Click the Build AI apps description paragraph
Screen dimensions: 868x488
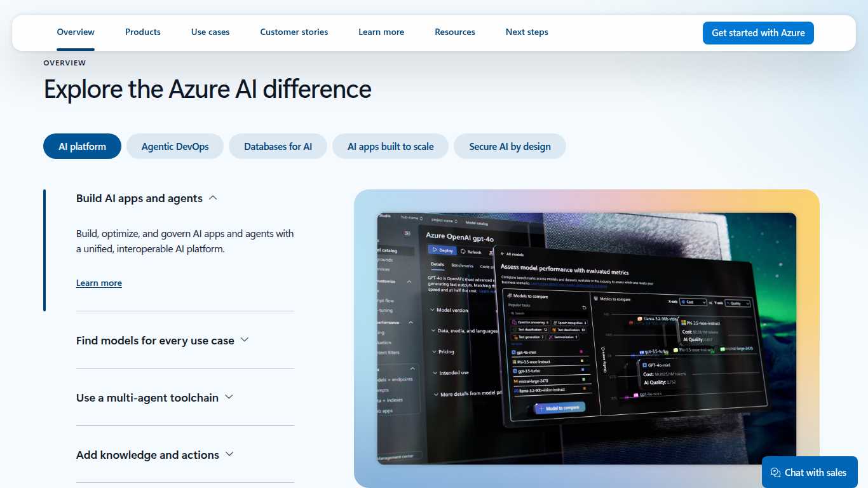(x=185, y=241)
